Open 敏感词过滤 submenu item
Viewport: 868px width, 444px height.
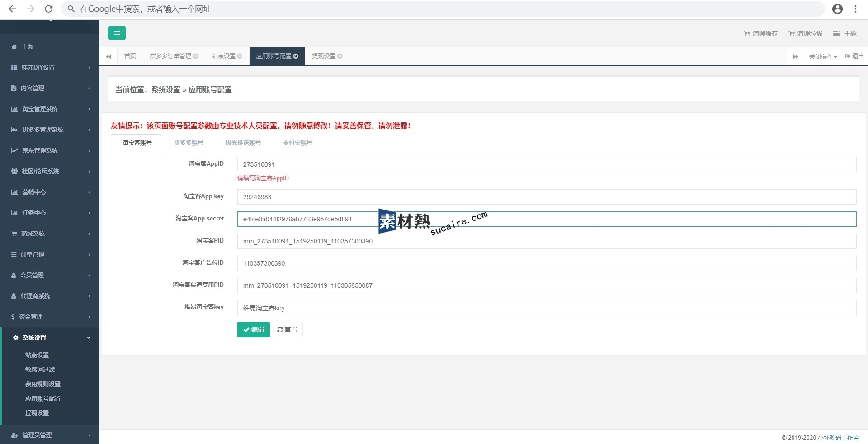point(40,369)
